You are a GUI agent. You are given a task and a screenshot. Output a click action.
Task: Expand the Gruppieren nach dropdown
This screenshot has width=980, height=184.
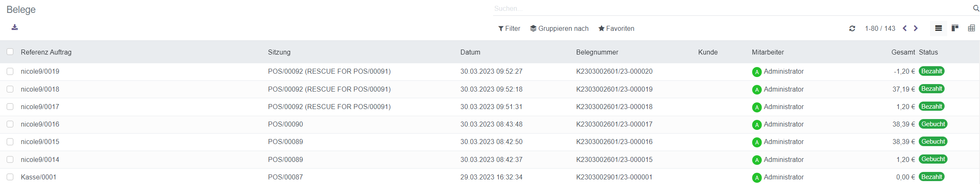point(559,29)
